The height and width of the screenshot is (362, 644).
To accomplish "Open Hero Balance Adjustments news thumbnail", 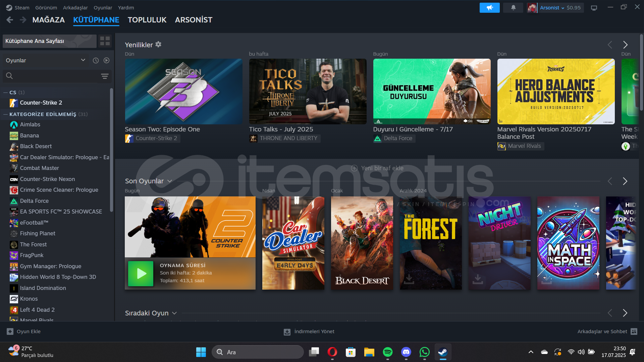I will [556, 92].
